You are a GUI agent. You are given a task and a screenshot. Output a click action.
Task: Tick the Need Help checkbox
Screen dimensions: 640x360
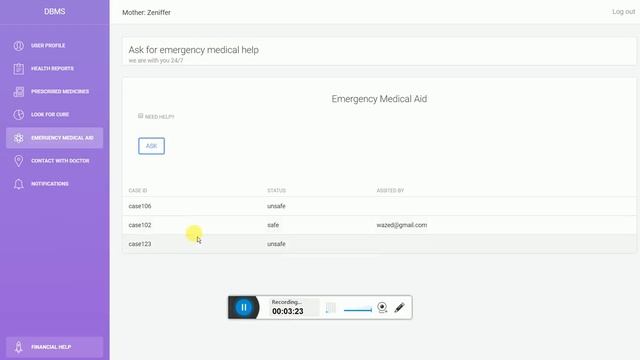tap(140, 116)
